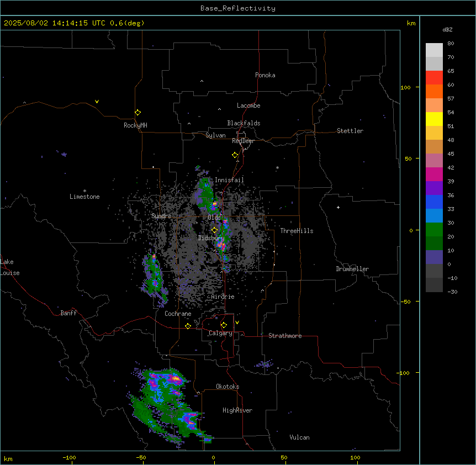Click the 80 dBZ light gray swatch
The width and height of the screenshot is (476, 465).
click(434, 50)
